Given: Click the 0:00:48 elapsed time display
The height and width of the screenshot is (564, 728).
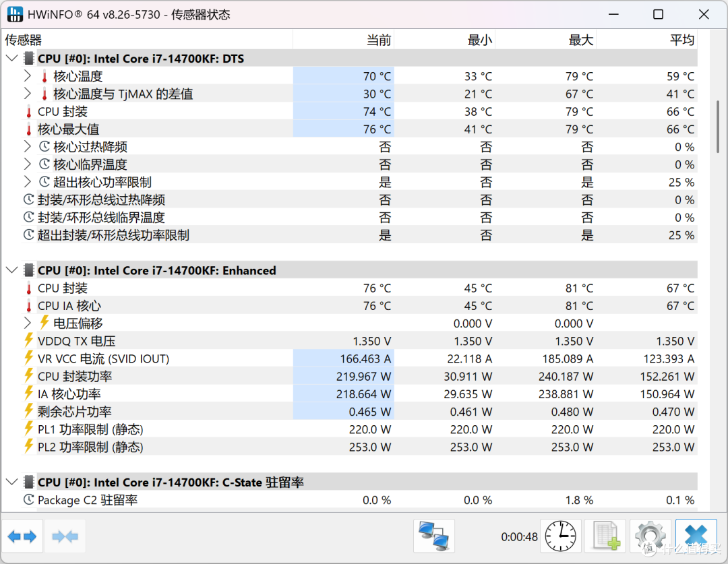Looking at the screenshot, I should coord(519,537).
